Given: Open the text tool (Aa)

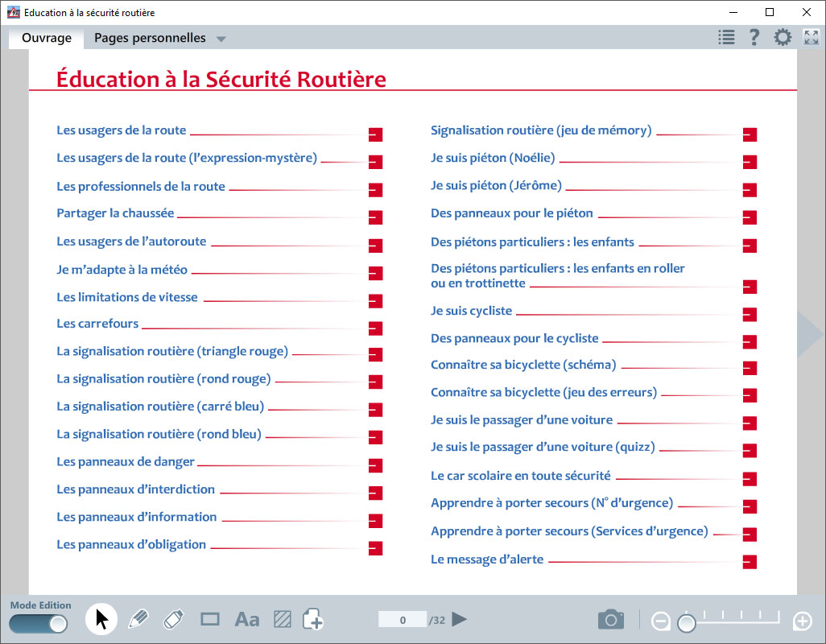Looking at the screenshot, I should coord(246,619).
